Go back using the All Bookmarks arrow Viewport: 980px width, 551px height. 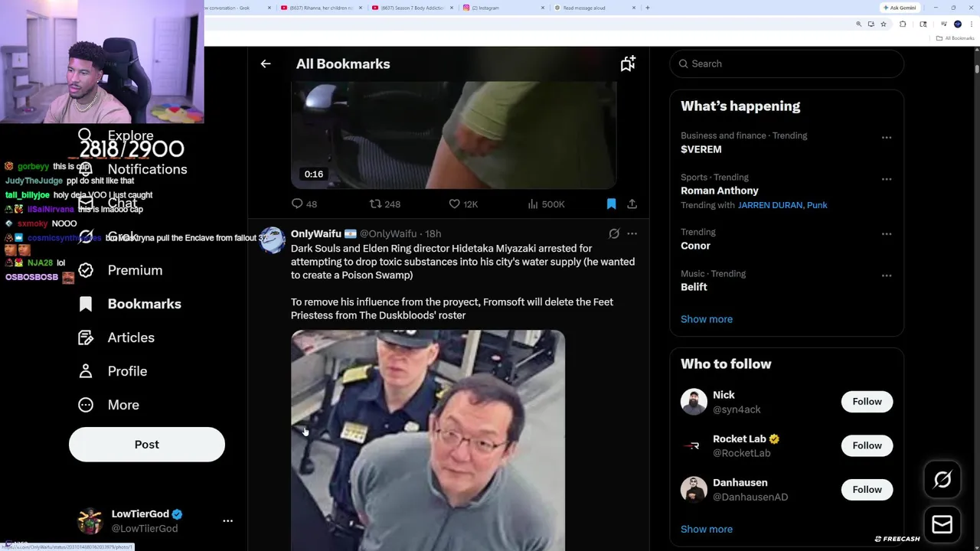266,64
